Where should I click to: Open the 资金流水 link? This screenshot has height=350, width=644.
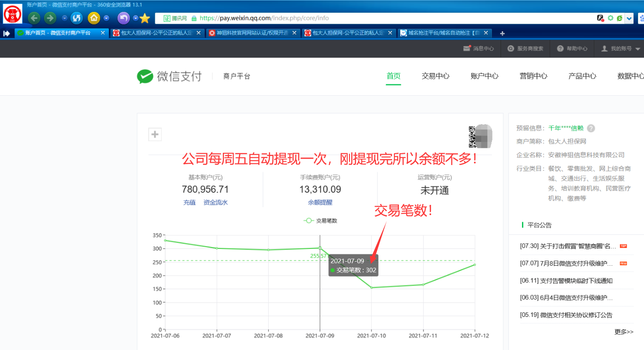point(216,203)
